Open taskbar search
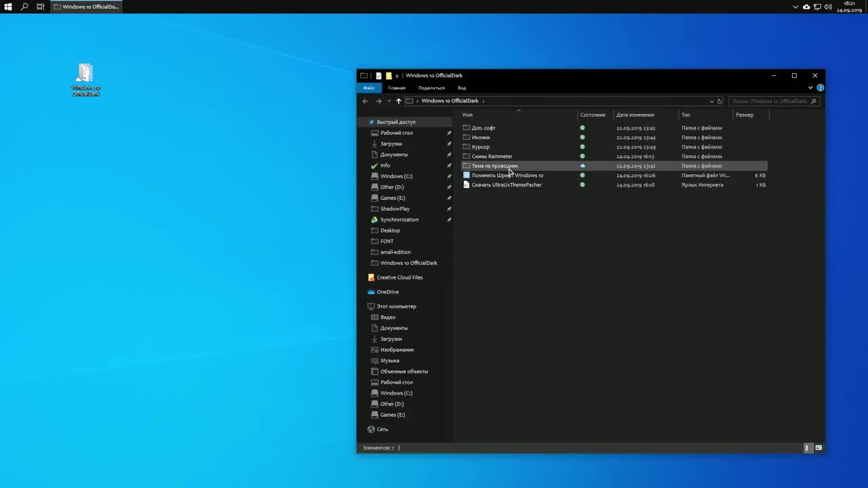Image resolution: width=868 pixels, height=488 pixels. click(24, 7)
